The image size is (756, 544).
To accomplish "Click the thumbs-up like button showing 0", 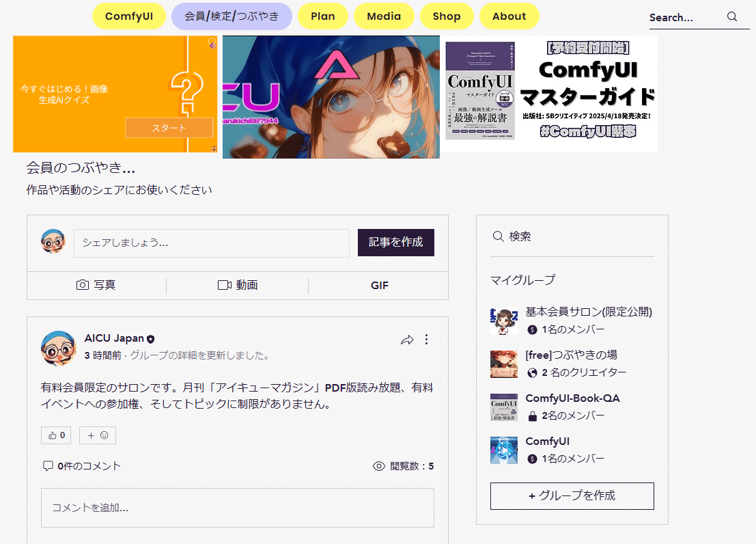I will [x=56, y=435].
